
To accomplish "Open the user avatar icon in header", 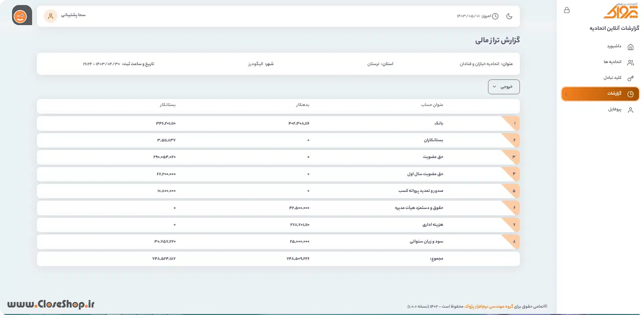I will [x=51, y=16].
